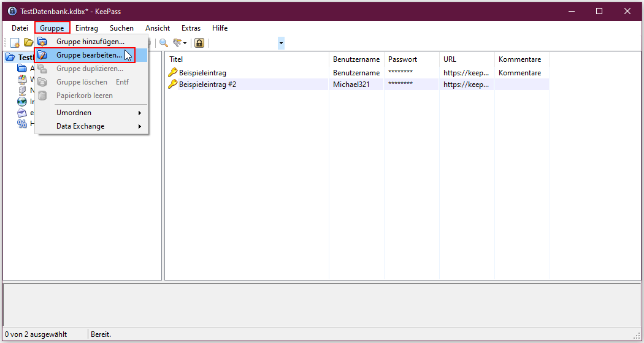
Task: Select the TestDatenbank root folder icon in tree
Action: (10, 58)
